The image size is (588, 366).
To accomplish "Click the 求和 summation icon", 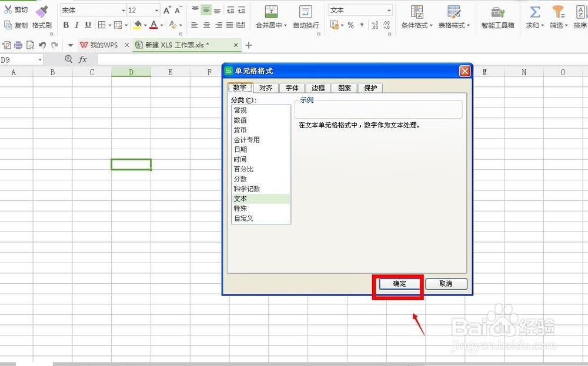I will click(534, 13).
